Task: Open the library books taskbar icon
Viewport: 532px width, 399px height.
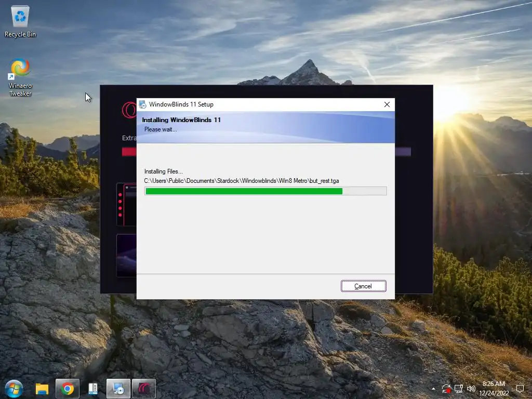Action: click(x=92, y=389)
